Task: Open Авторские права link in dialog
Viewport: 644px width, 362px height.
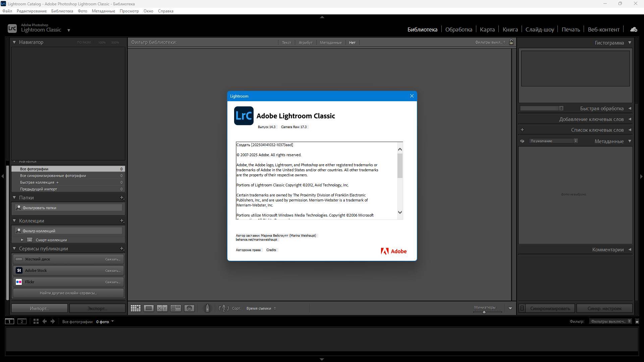Action: click(x=248, y=250)
